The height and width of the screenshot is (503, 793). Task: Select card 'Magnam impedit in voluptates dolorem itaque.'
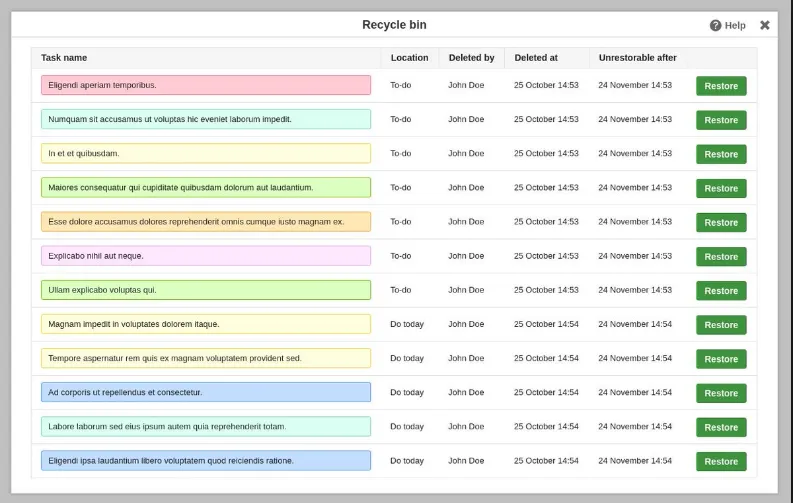[206, 324]
